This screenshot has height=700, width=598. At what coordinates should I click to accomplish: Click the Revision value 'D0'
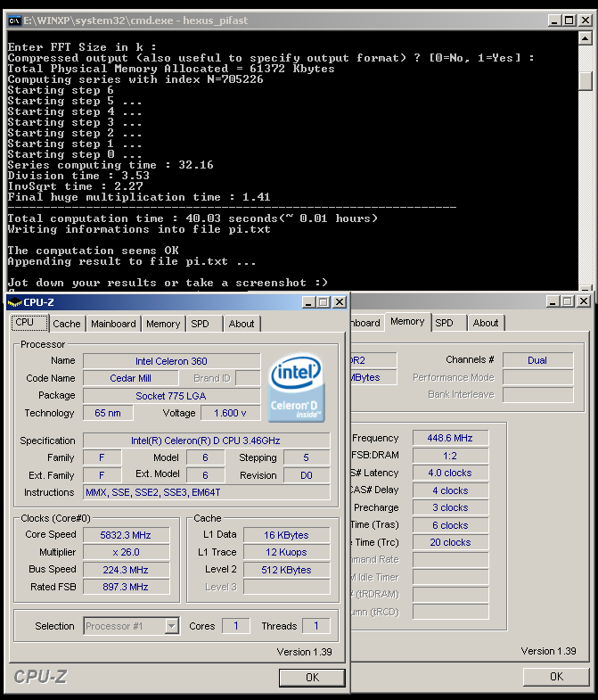coord(307,476)
